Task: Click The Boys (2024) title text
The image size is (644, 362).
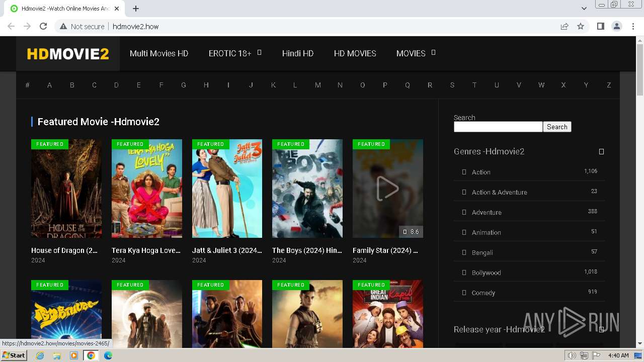Action: [307, 250]
